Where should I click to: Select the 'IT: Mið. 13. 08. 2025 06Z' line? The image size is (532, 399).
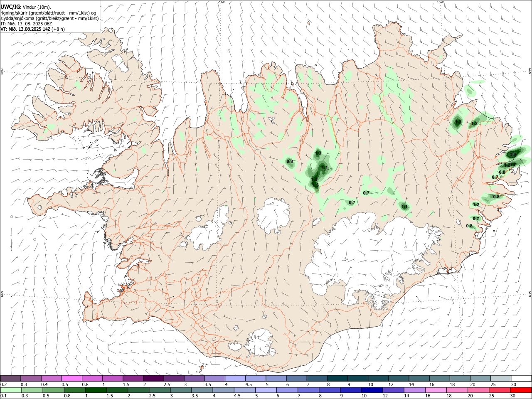click(x=26, y=24)
